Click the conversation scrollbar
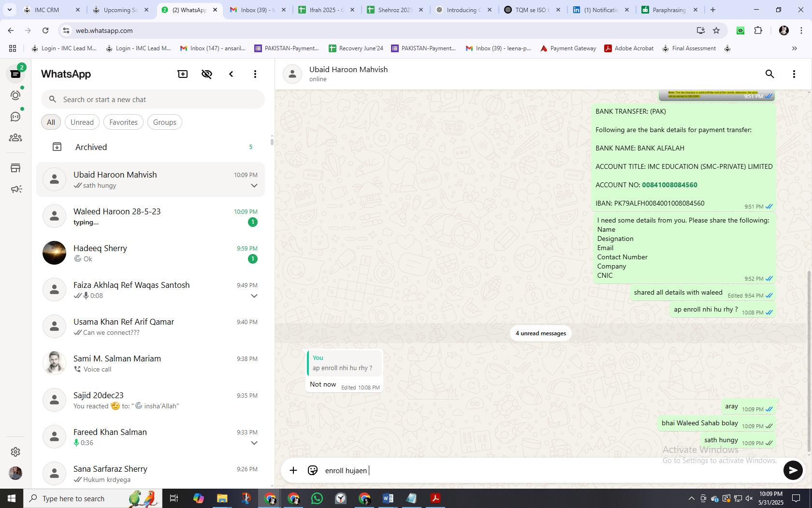Viewport: 812px width, 508px height. [809, 360]
